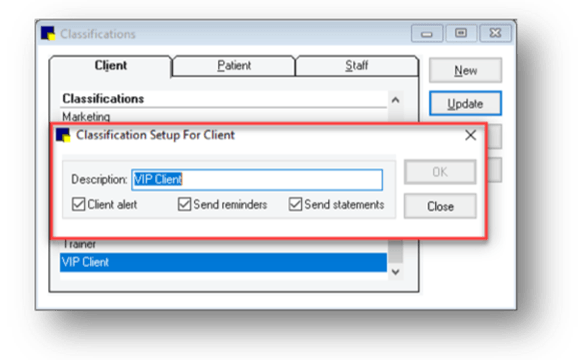The image size is (585, 360).
Task: Click the list scroll down arrow
Action: 395,272
